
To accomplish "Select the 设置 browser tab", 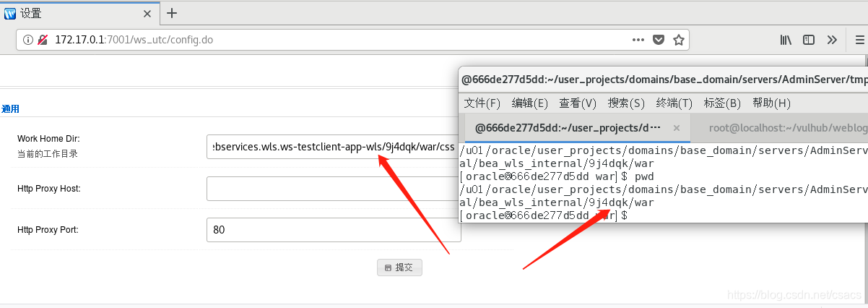I will point(79,13).
